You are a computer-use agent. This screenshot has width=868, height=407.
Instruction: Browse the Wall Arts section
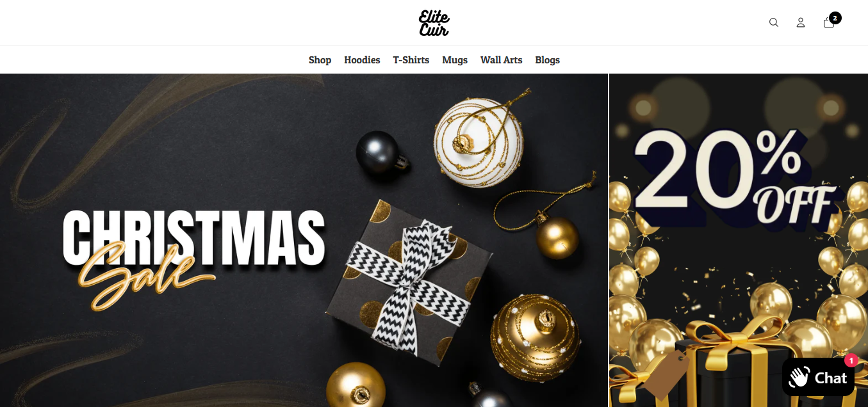502,60
